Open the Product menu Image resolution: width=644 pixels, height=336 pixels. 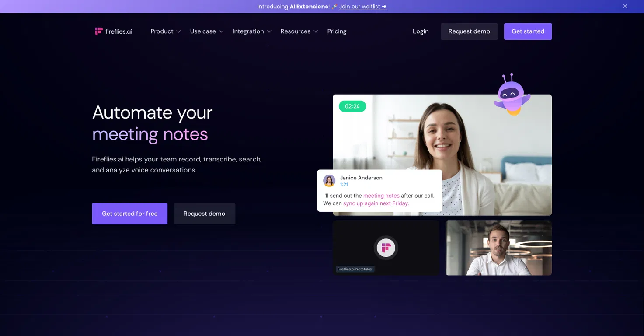coord(162,31)
